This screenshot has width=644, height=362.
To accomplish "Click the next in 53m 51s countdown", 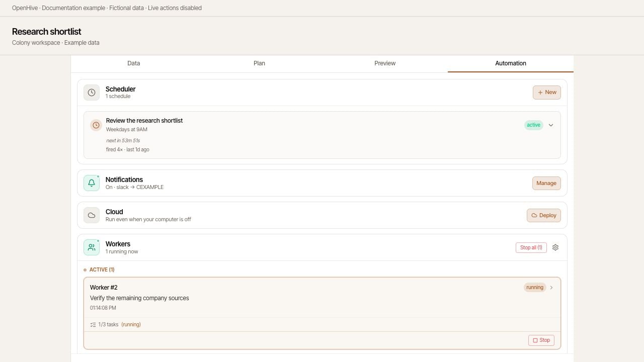I will pyautogui.click(x=123, y=141).
